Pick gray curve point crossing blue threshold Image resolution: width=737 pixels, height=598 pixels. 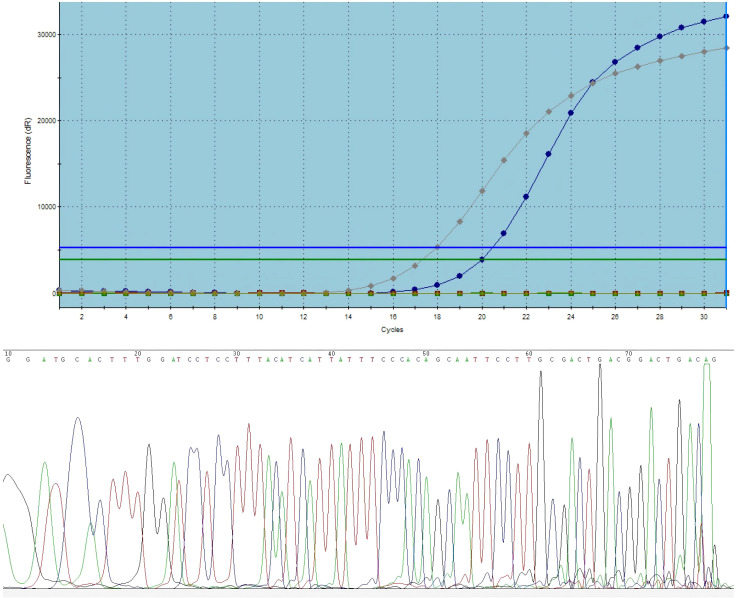point(437,247)
